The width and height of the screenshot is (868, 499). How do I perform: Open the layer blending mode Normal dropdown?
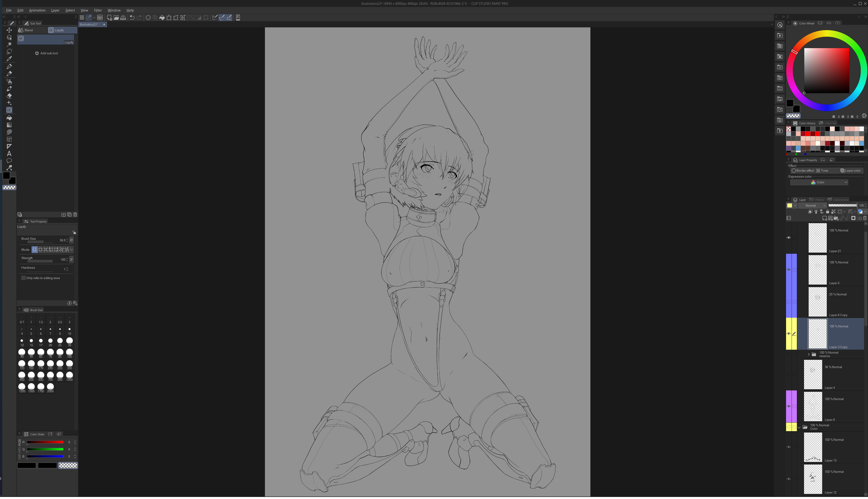812,206
